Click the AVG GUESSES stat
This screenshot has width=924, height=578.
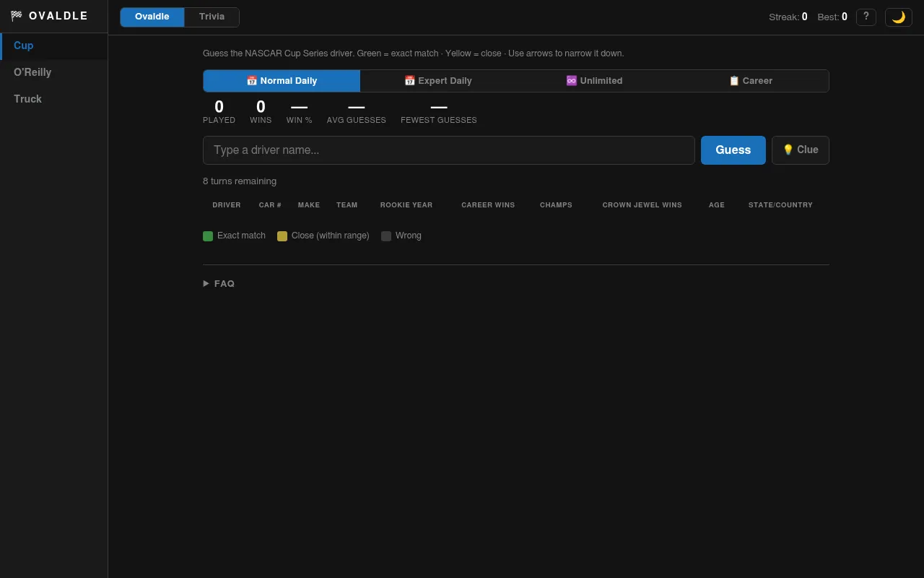click(357, 111)
